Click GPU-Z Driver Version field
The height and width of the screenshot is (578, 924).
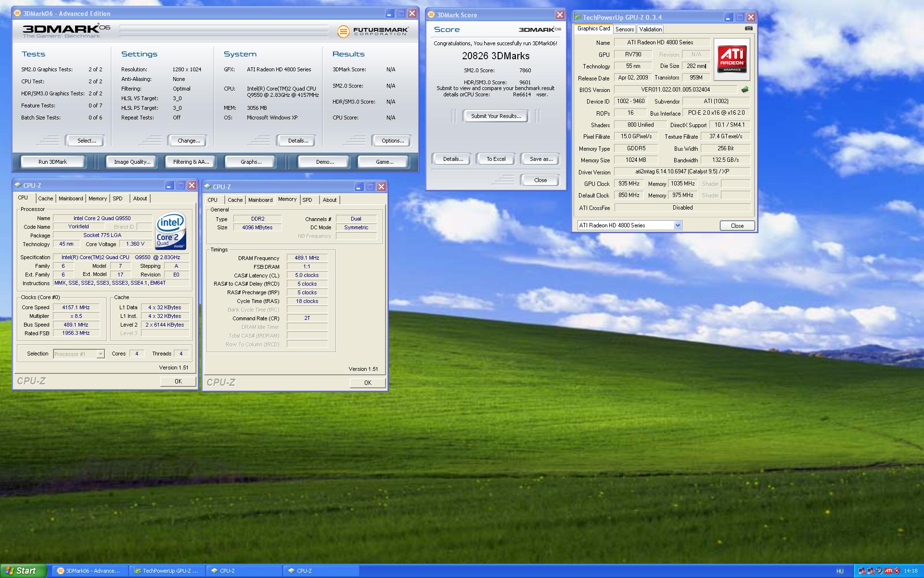[682, 171]
